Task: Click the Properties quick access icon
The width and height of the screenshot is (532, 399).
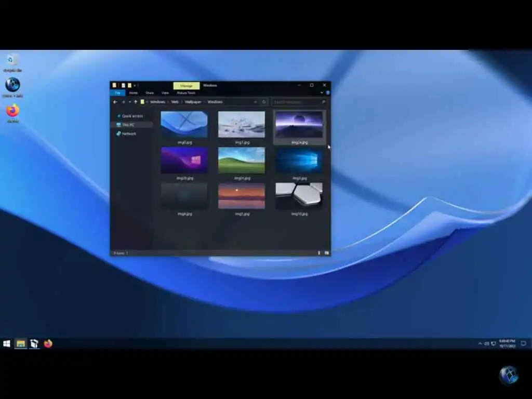Action: 123,85
